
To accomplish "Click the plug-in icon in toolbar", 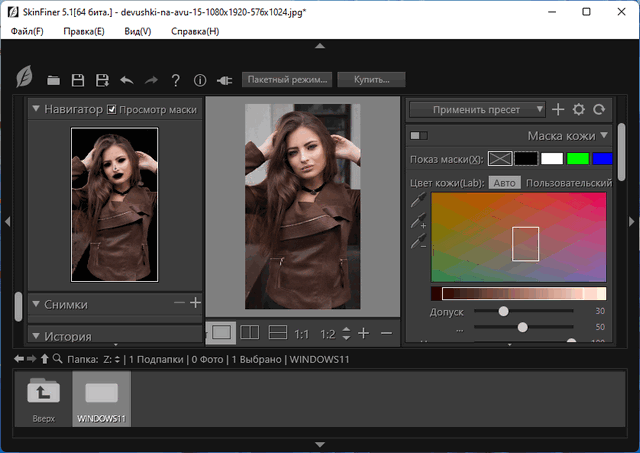I will click(224, 80).
